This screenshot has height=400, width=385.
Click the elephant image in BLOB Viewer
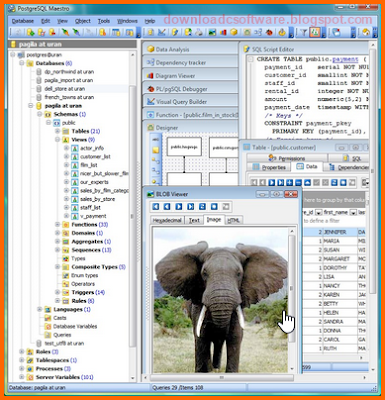220,300
